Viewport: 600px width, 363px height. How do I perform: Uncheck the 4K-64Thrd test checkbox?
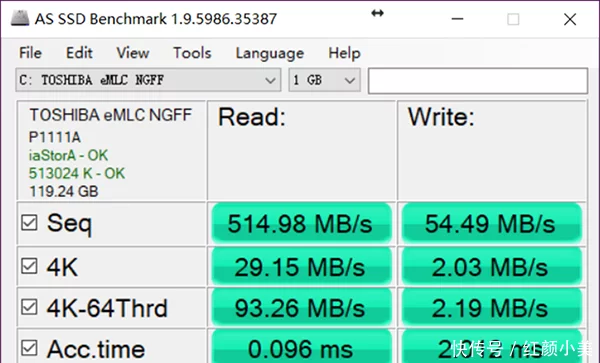point(29,307)
